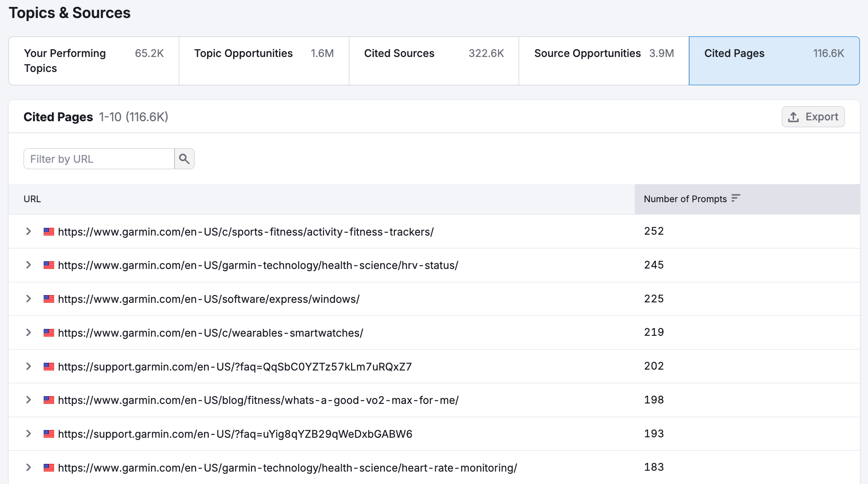Open the software/express/windows URL
The width and height of the screenshot is (868, 484).
tap(209, 299)
